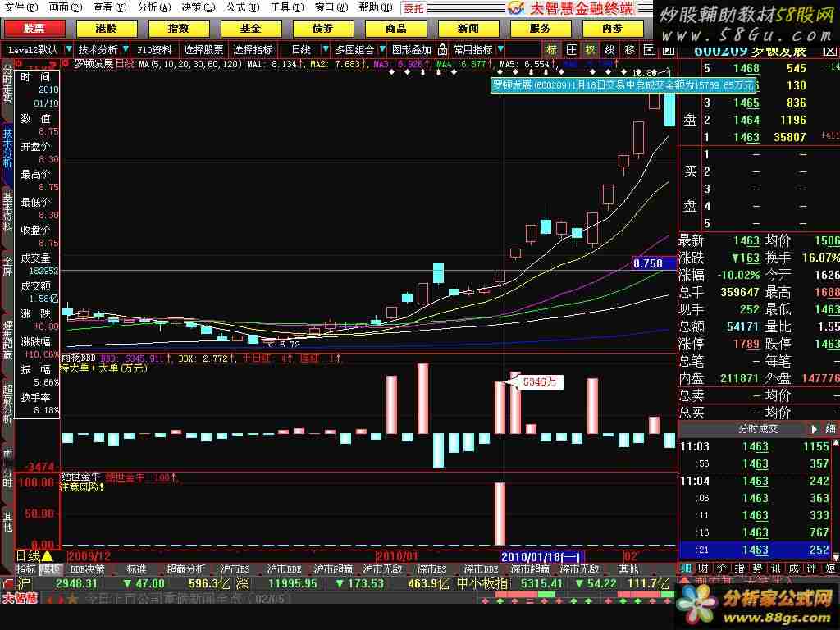The height and width of the screenshot is (630, 840).
Task: Select the 指数 category tab
Action: [178, 29]
